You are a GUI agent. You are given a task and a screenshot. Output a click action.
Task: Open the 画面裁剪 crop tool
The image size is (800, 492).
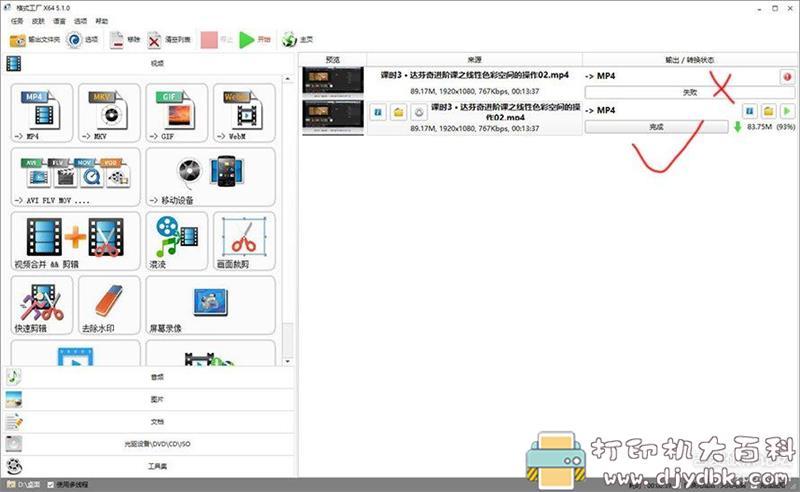[244, 241]
